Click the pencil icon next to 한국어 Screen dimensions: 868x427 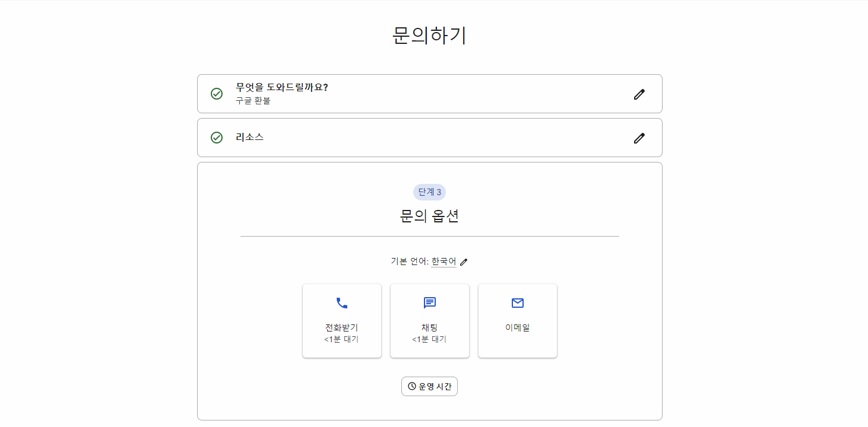click(464, 261)
